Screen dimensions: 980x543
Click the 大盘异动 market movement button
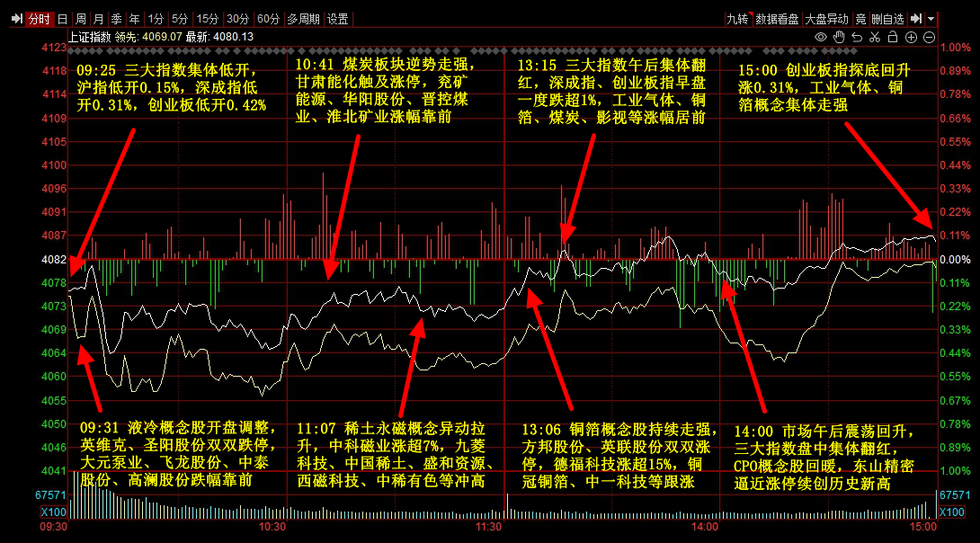point(825,19)
